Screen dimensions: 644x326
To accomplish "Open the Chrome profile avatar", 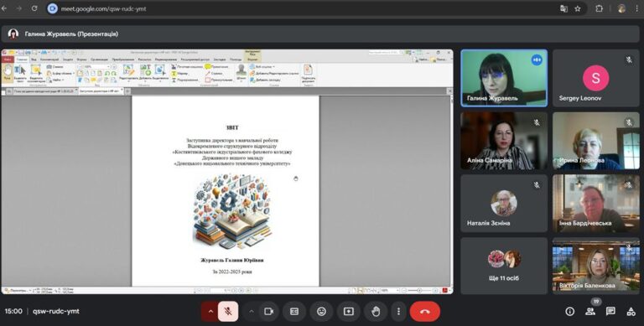I will tap(621, 8).
